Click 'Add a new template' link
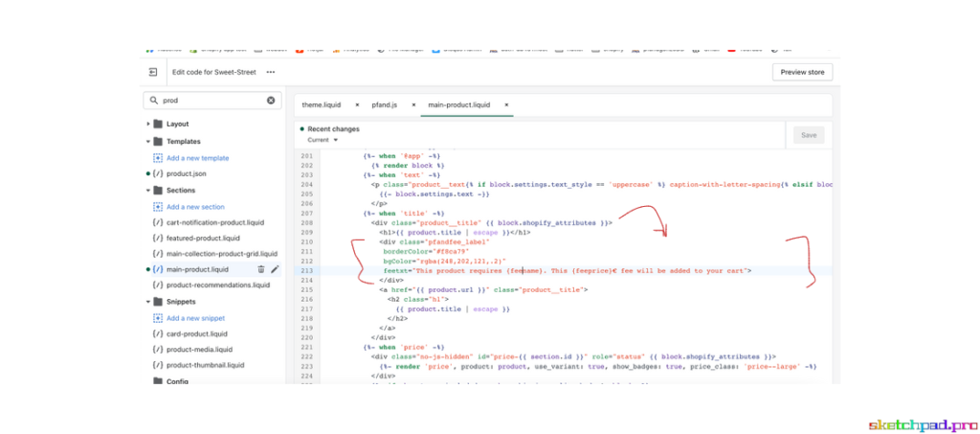The height and width of the screenshot is (434, 980). (x=197, y=158)
